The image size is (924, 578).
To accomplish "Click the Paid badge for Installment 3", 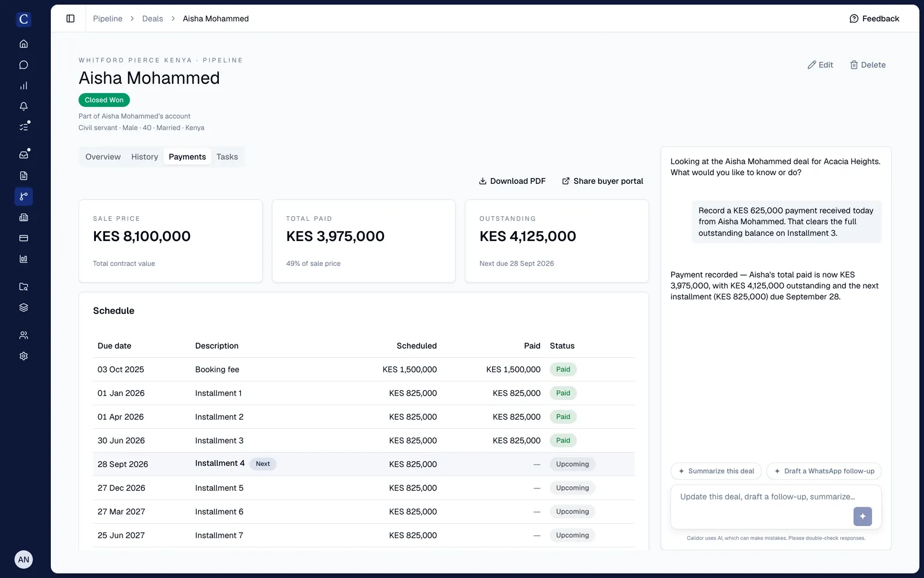I will click(x=563, y=440).
